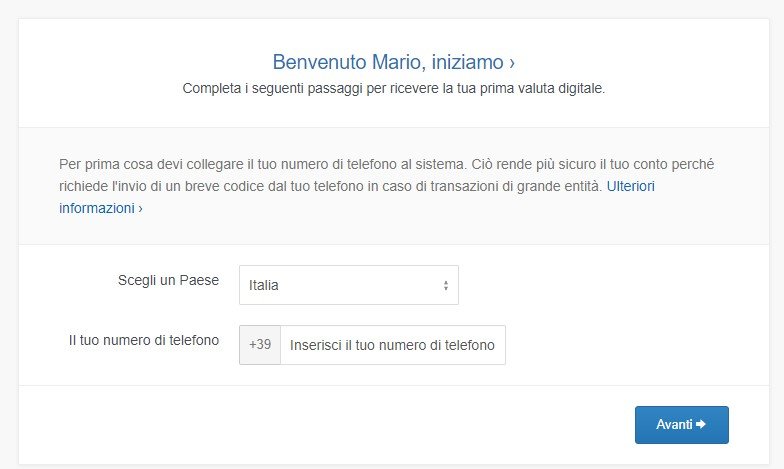The image size is (784, 469).
Task: Click the word "Ulteriori" in the info link
Action: click(x=630, y=187)
